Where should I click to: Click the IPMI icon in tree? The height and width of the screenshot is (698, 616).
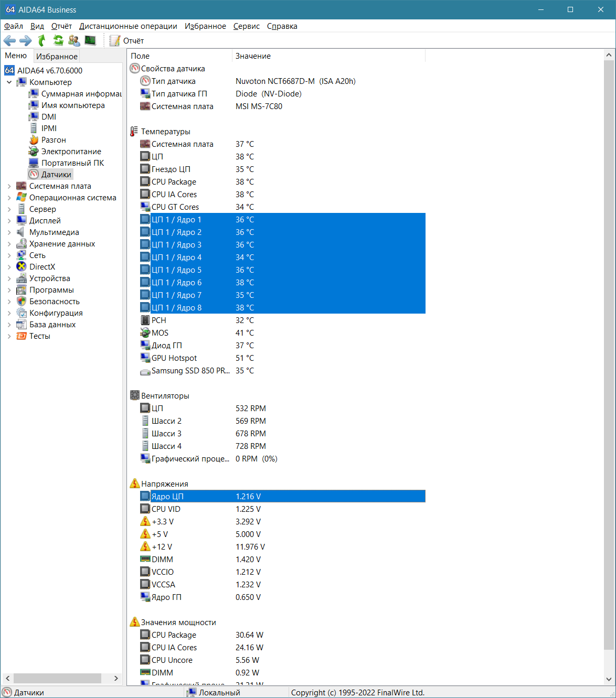[34, 128]
